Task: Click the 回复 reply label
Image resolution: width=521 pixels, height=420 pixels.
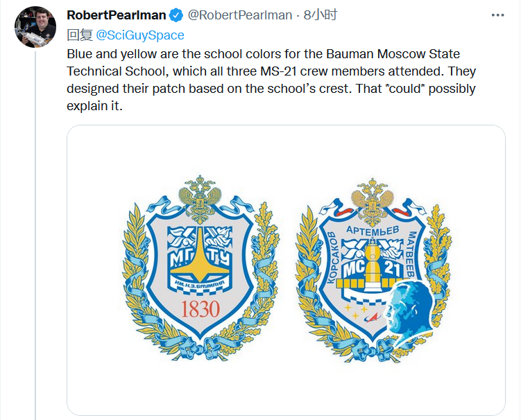Action: (77, 35)
